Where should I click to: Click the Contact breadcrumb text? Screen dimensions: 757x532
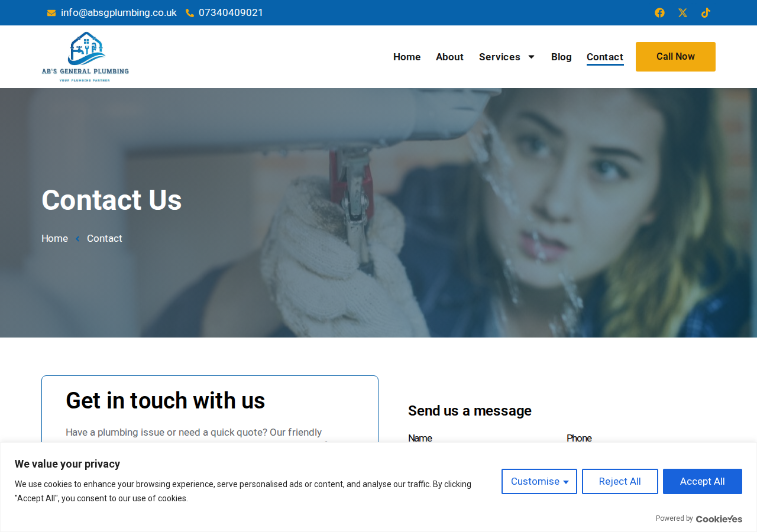pyautogui.click(x=105, y=238)
